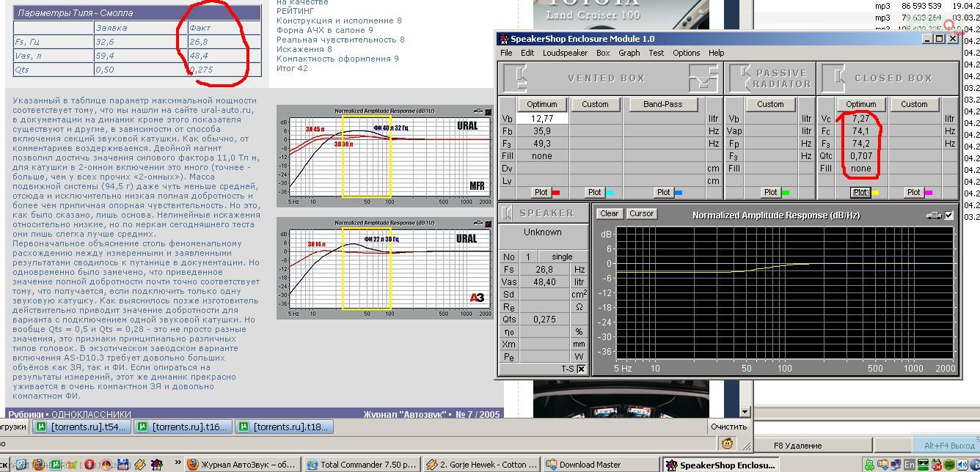Click the Qts value 0,275 in Speaker panel
The width and height of the screenshot is (980, 472).
[544, 319]
